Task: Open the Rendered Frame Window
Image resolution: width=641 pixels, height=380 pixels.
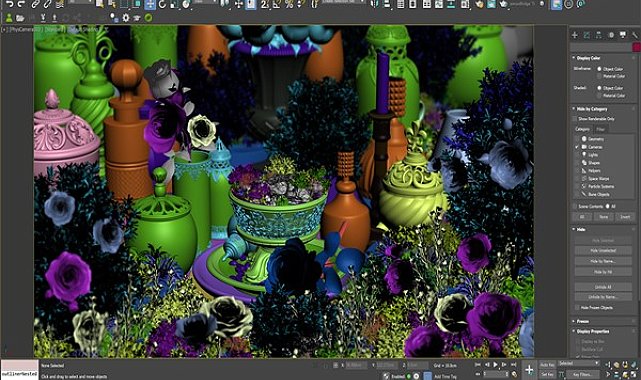Action: click(491, 4)
